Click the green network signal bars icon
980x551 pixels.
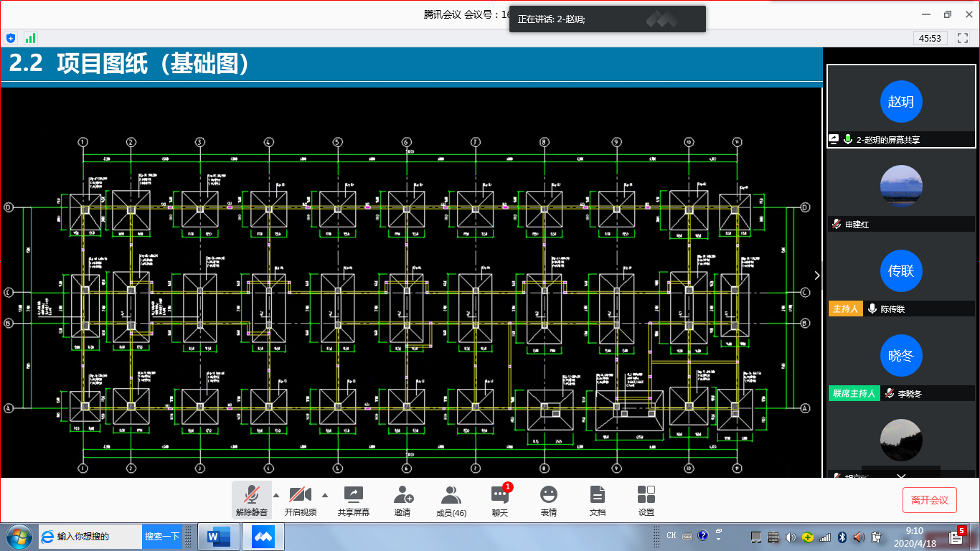pyautogui.click(x=30, y=38)
